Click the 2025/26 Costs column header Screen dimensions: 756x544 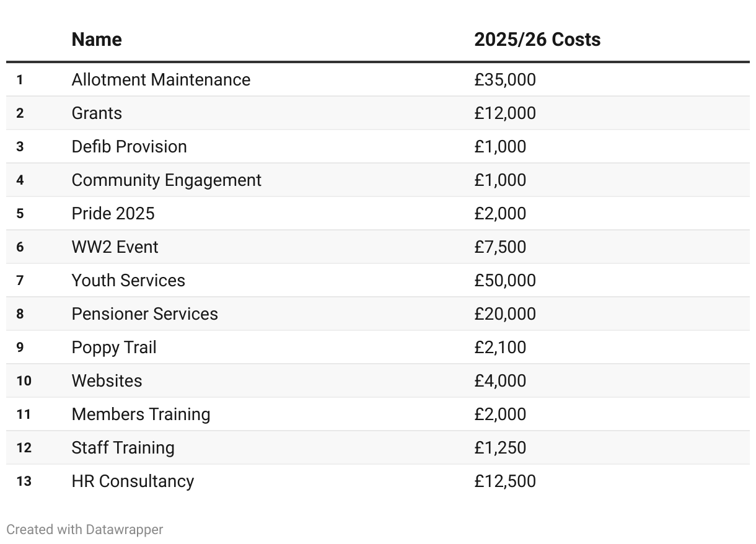(x=537, y=40)
